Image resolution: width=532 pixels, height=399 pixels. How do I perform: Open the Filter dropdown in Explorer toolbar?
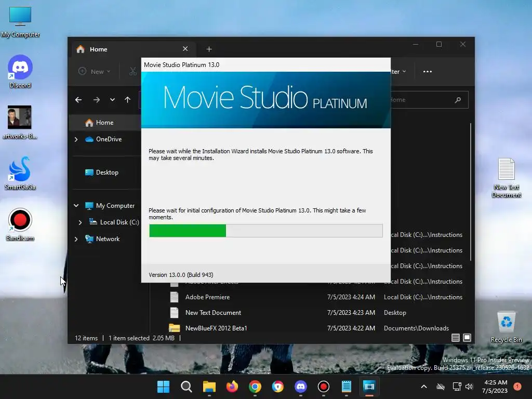tap(398, 72)
